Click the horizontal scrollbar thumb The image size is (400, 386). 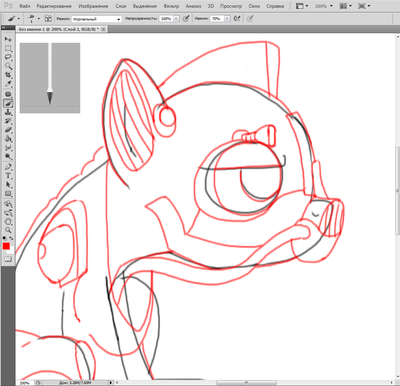246,383
